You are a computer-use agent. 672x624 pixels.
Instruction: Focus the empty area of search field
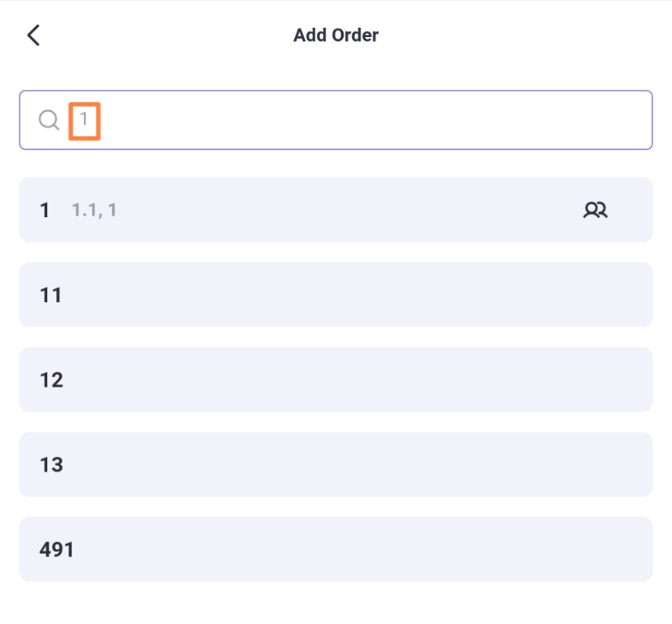tap(373, 120)
